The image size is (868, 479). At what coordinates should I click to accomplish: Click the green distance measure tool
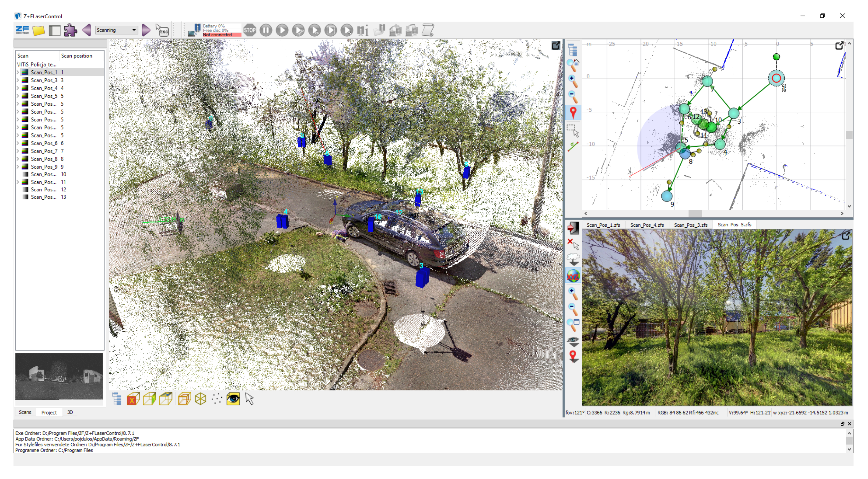tap(573, 146)
